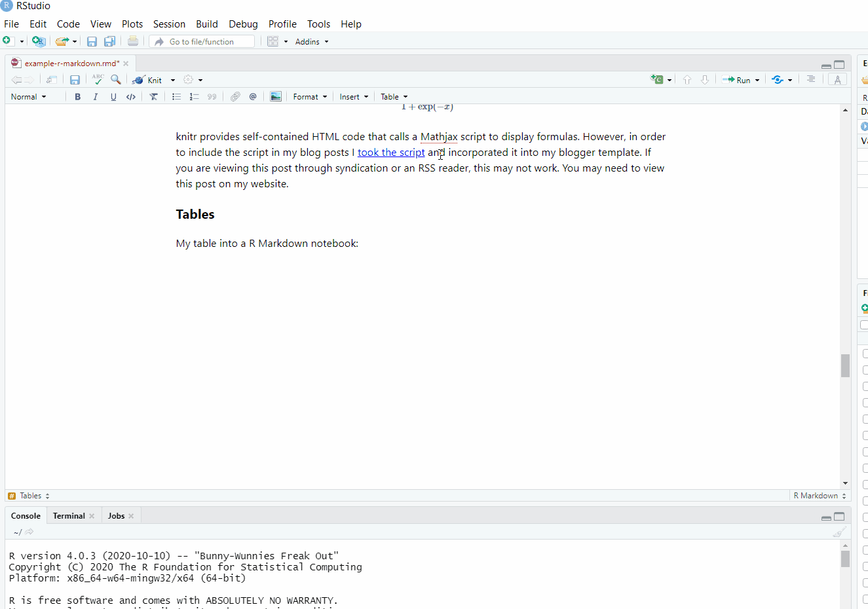
Task: Close the Terminal tab
Action: (92, 516)
